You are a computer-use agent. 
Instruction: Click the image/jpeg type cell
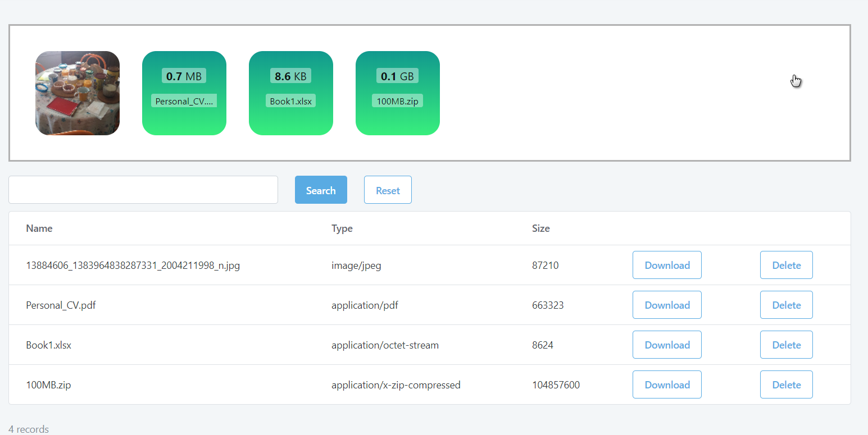point(356,265)
